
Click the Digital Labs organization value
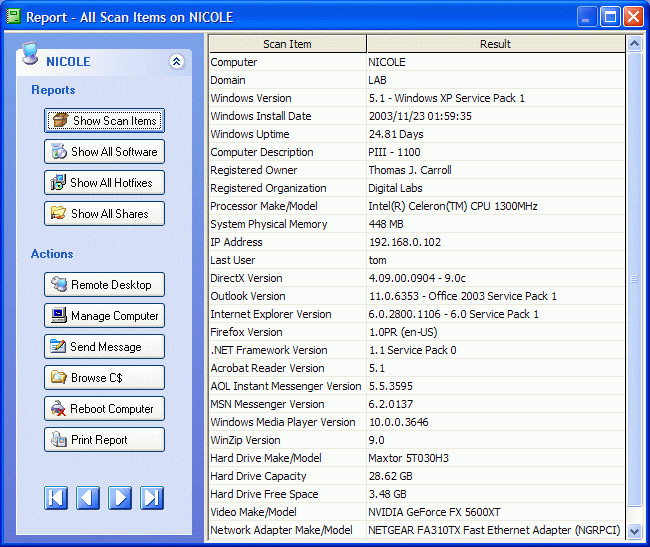click(x=395, y=188)
